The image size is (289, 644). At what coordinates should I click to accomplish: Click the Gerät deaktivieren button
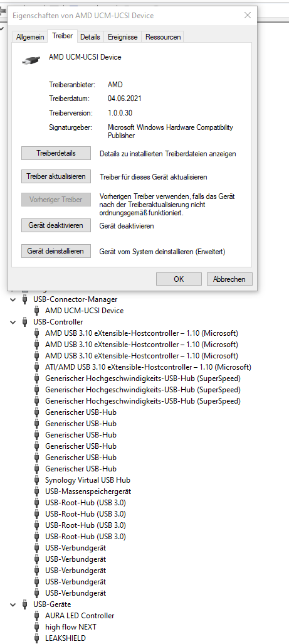tap(56, 225)
